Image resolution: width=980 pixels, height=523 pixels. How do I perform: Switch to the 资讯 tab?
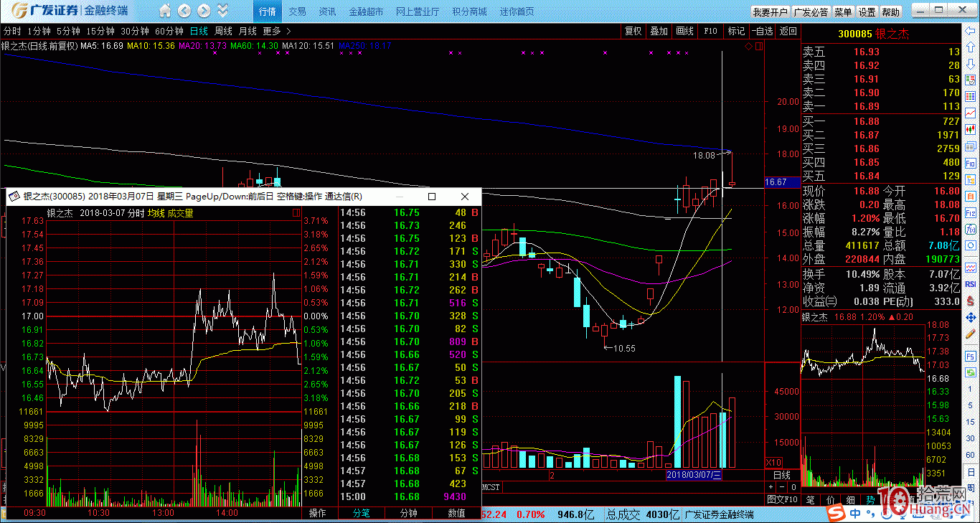tap(327, 11)
